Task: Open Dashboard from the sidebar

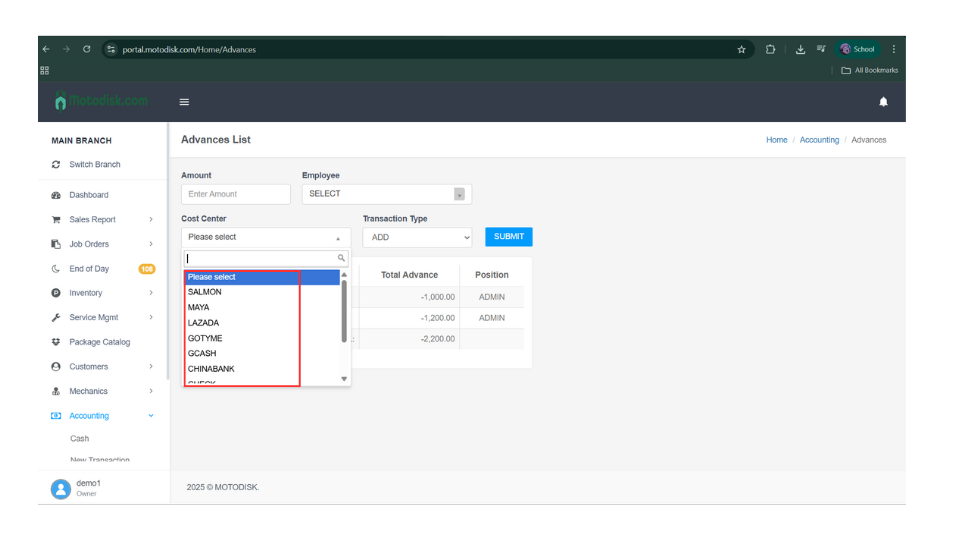Action: 88,195
